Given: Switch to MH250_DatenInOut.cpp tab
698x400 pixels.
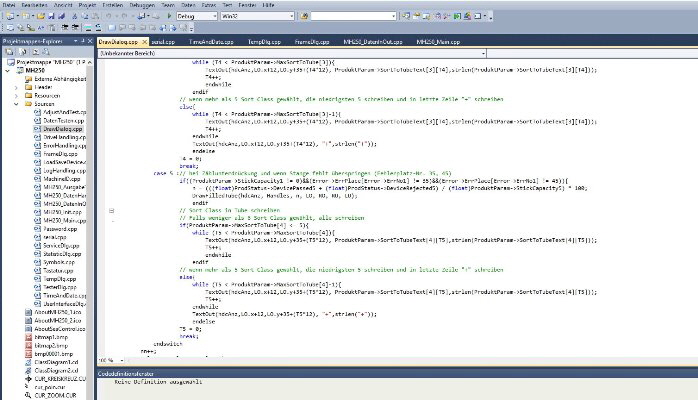Looking at the screenshot, I should coord(373,42).
